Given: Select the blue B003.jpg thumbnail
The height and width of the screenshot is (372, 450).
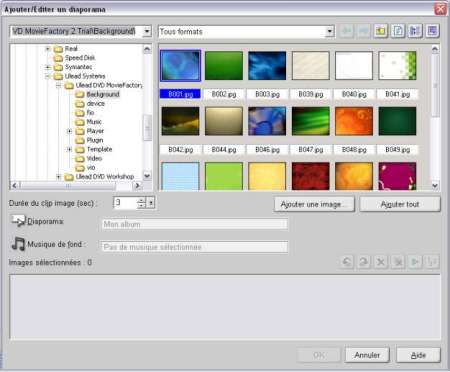Looking at the screenshot, I should (267, 66).
